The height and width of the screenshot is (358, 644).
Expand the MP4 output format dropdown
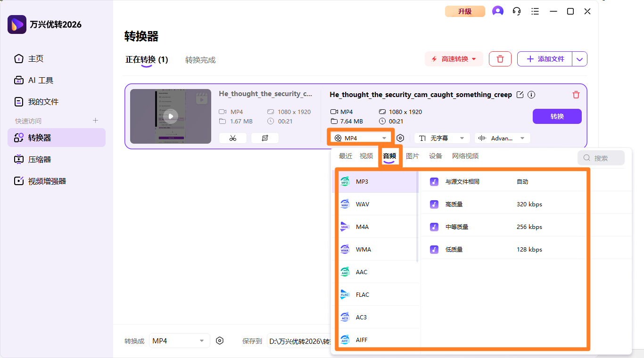click(x=361, y=138)
